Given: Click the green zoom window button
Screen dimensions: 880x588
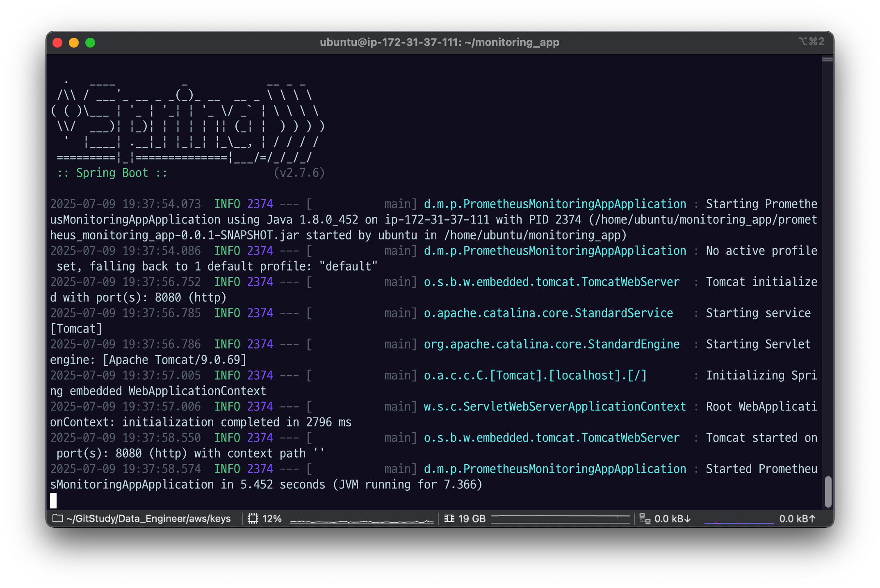Looking at the screenshot, I should tap(90, 43).
